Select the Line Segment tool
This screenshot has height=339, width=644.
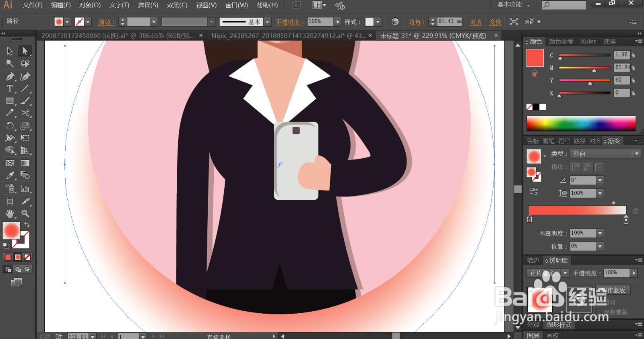tap(25, 88)
